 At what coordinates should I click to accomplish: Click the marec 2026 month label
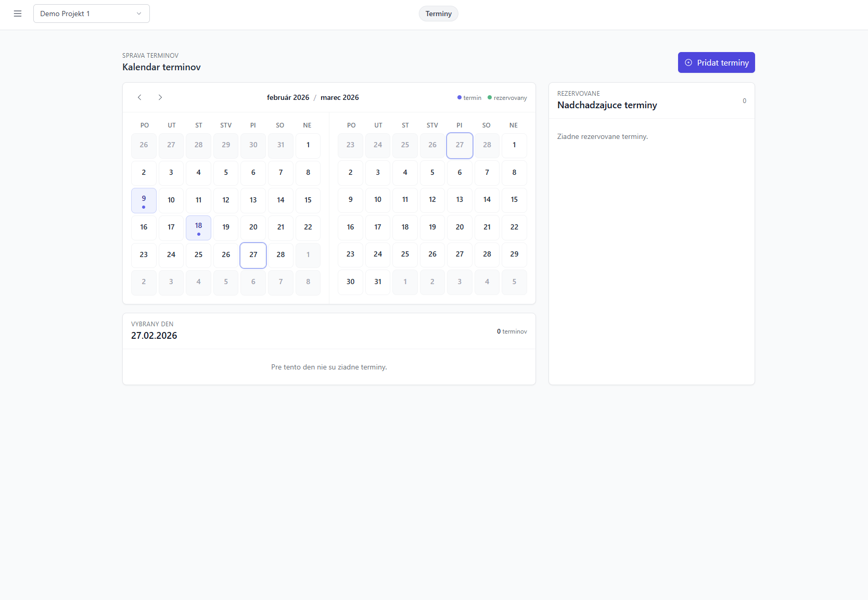tap(340, 97)
